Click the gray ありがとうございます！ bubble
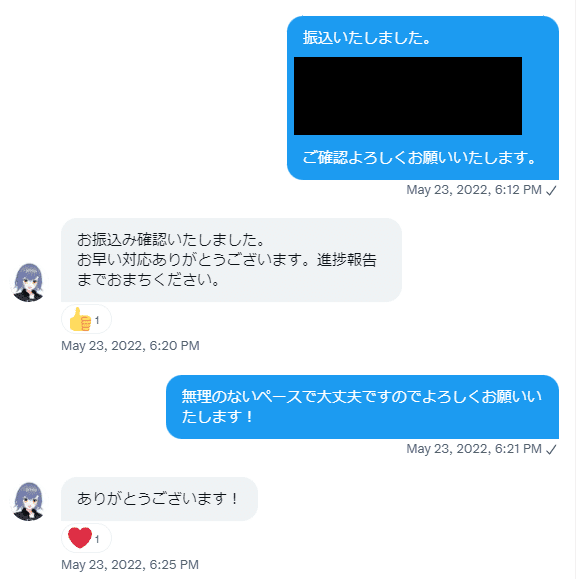576x579 pixels. 159,499
